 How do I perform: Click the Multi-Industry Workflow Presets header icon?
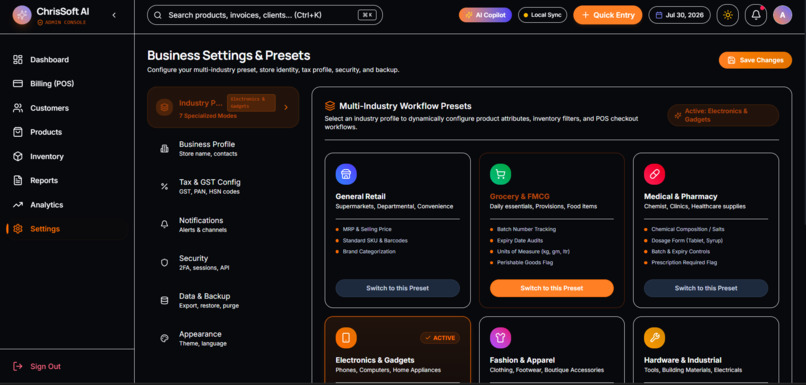[x=330, y=106]
